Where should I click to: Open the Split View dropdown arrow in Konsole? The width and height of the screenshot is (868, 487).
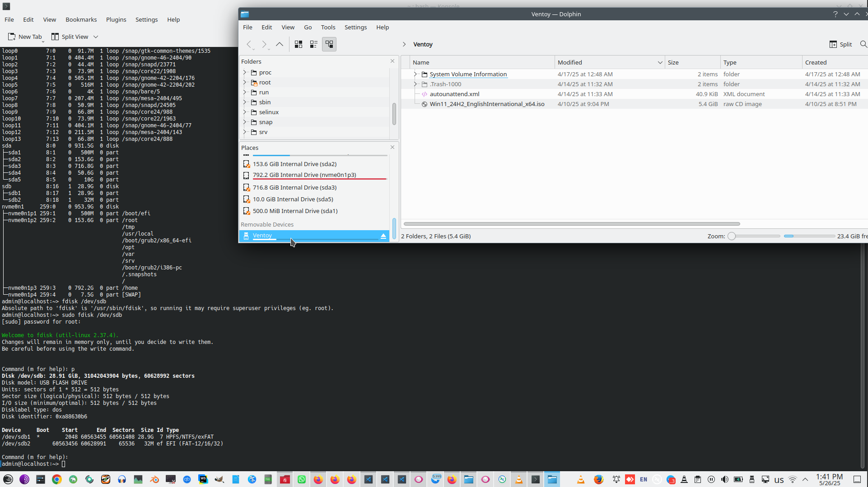[x=96, y=37]
